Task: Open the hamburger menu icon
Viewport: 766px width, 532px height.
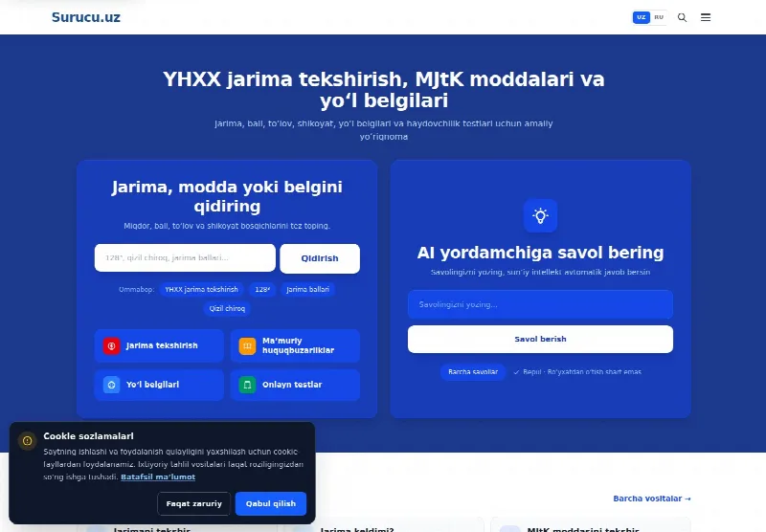Action: click(706, 17)
